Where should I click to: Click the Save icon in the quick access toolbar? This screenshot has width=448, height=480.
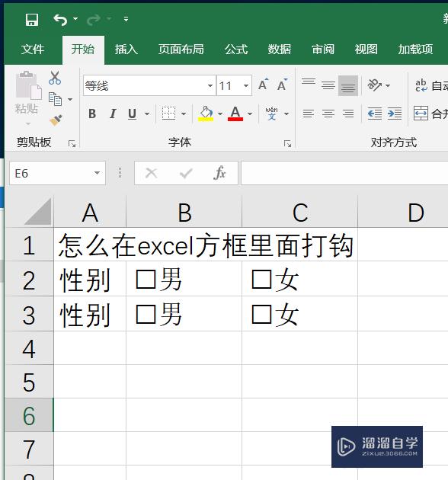(32, 20)
